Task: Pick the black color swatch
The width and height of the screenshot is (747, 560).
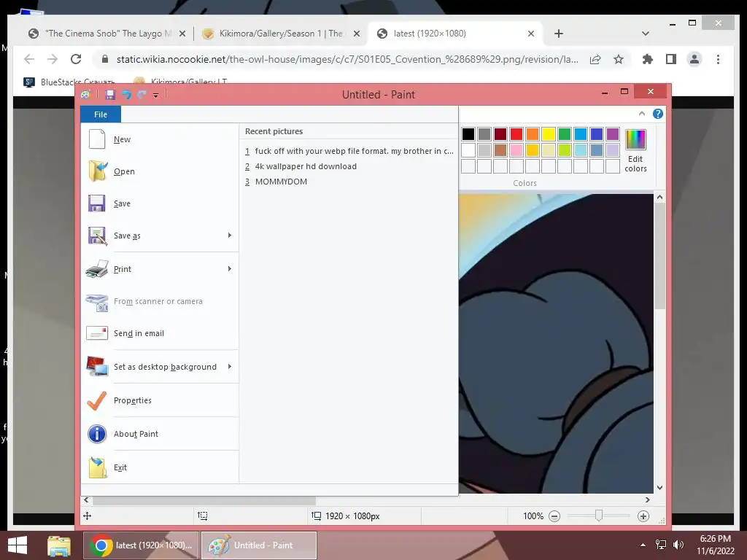Action: coord(468,134)
